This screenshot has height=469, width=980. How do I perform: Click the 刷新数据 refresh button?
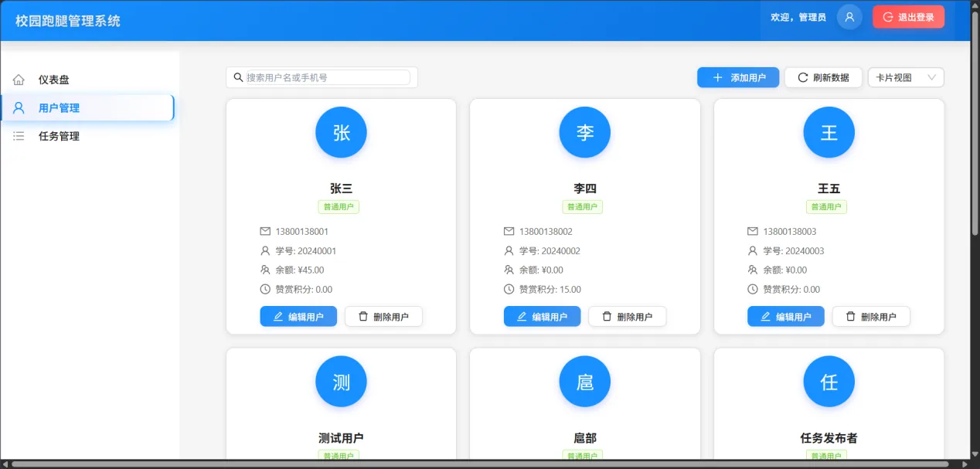[823, 77]
